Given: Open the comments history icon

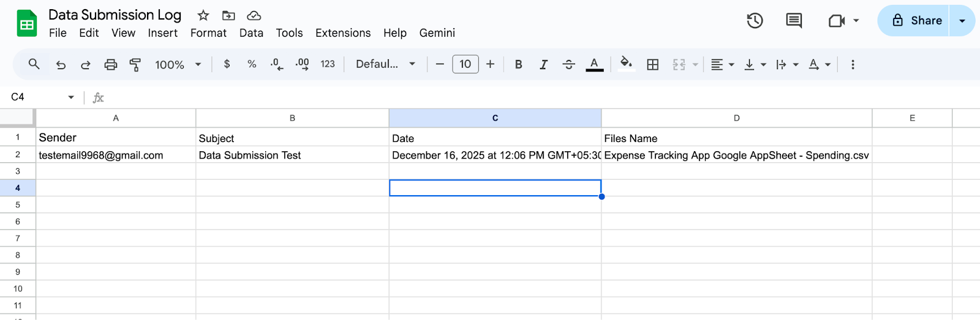Looking at the screenshot, I should pyautogui.click(x=794, y=21).
